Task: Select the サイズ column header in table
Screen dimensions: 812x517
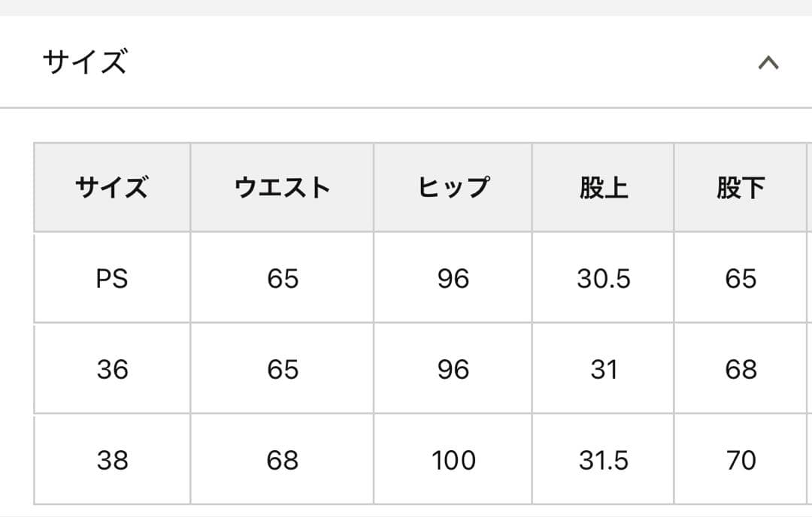Action: pos(111,186)
